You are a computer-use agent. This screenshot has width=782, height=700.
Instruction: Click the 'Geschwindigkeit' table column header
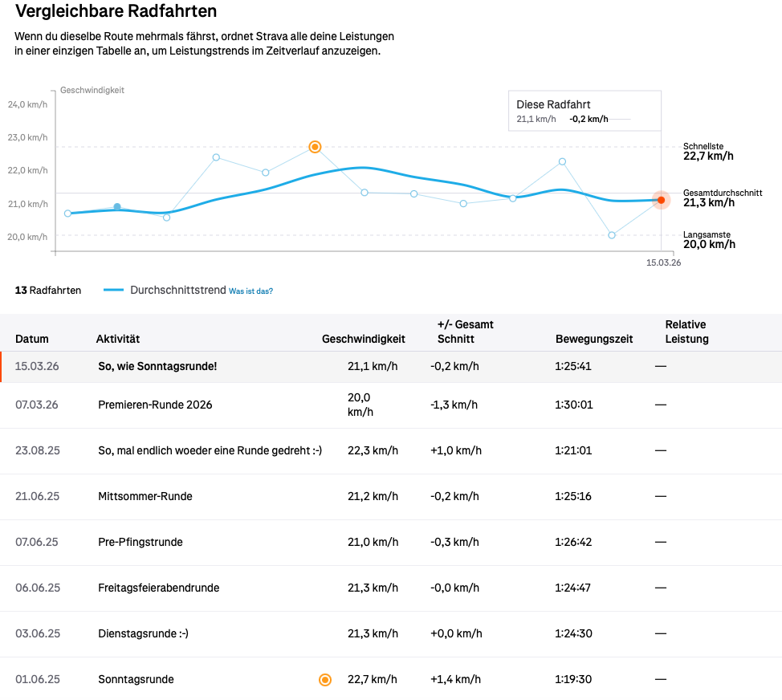(363, 340)
